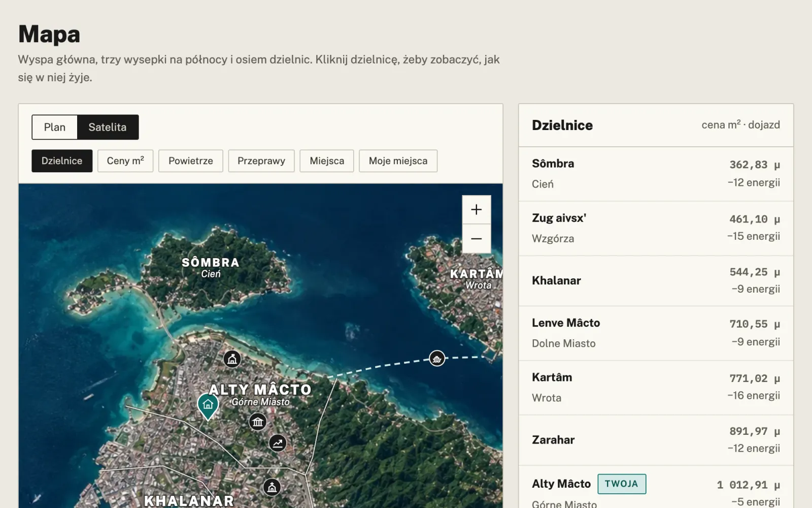
Task: Show the Powietrze layer
Action: coord(191,161)
